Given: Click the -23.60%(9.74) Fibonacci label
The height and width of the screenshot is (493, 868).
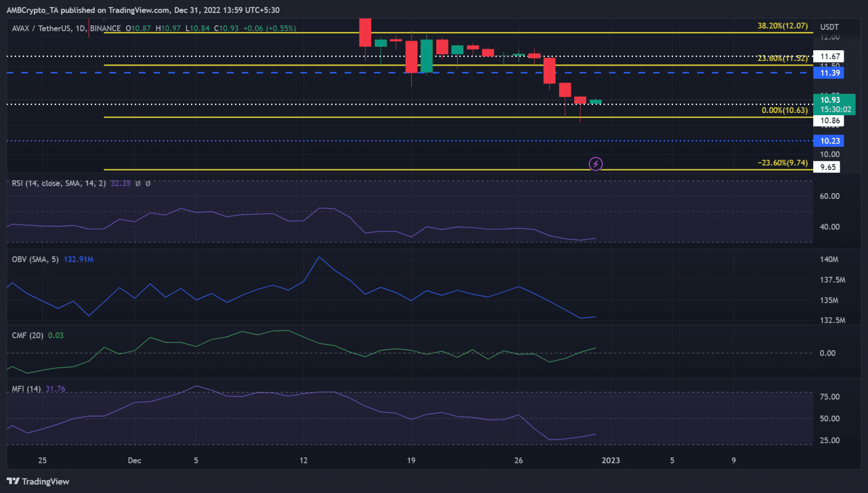Looking at the screenshot, I should (x=783, y=163).
